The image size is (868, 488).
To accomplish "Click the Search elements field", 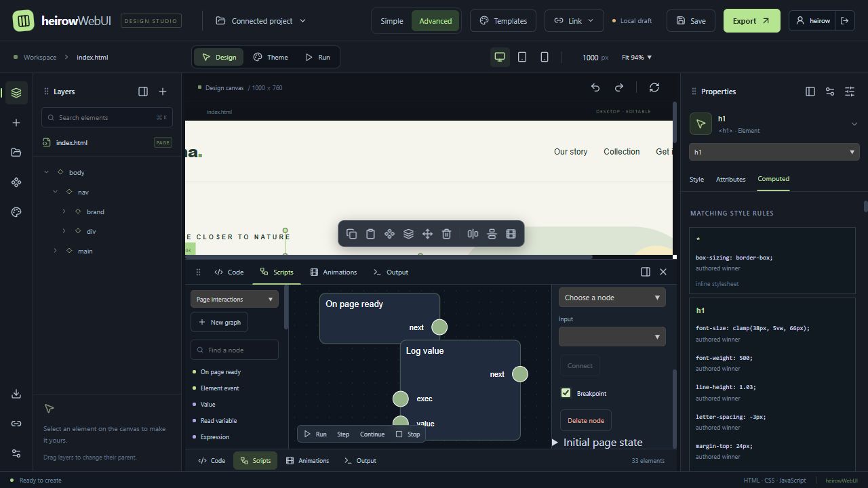I will tap(107, 117).
